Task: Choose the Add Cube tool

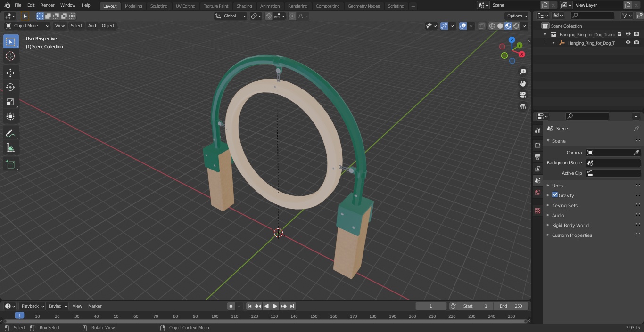Action: click(10, 164)
